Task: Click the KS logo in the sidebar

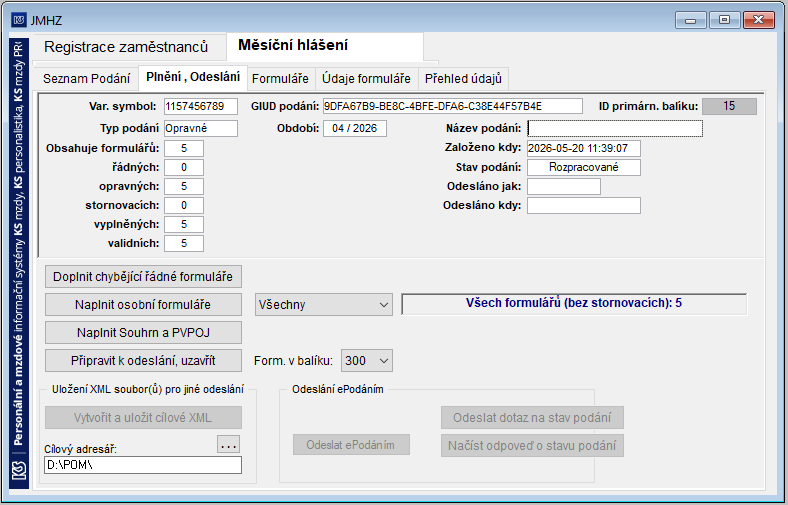Action: [x=19, y=471]
